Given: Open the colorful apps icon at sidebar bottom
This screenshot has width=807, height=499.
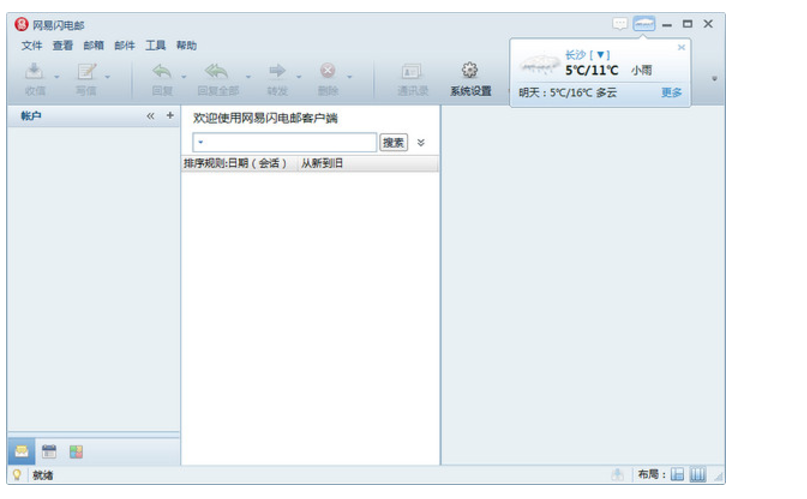Looking at the screenshot, I should pos(76,452).
